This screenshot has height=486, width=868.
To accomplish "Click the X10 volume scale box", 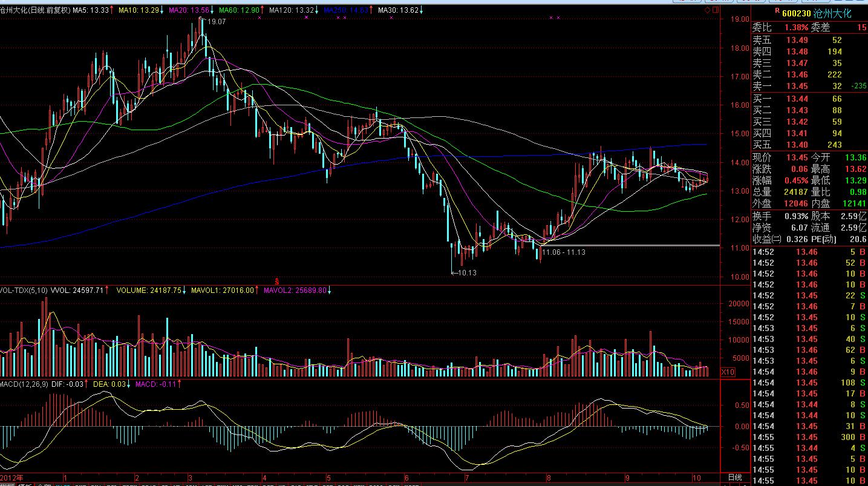I will click(728, 372).
